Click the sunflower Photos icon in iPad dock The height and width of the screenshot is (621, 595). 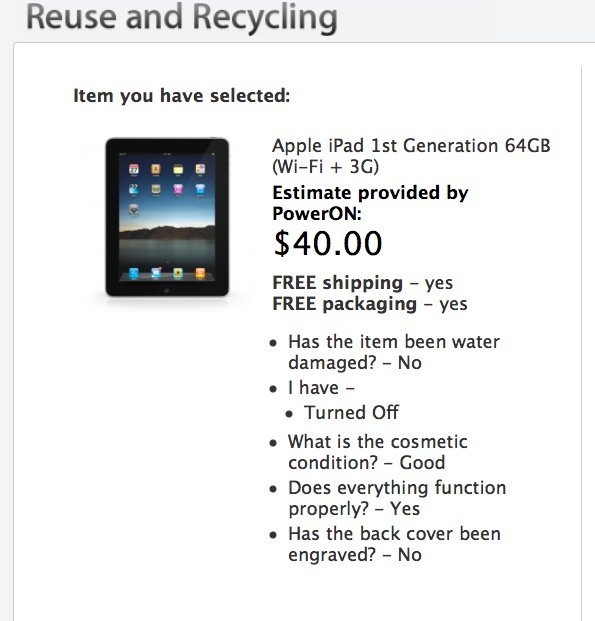[x=178, y=273]
